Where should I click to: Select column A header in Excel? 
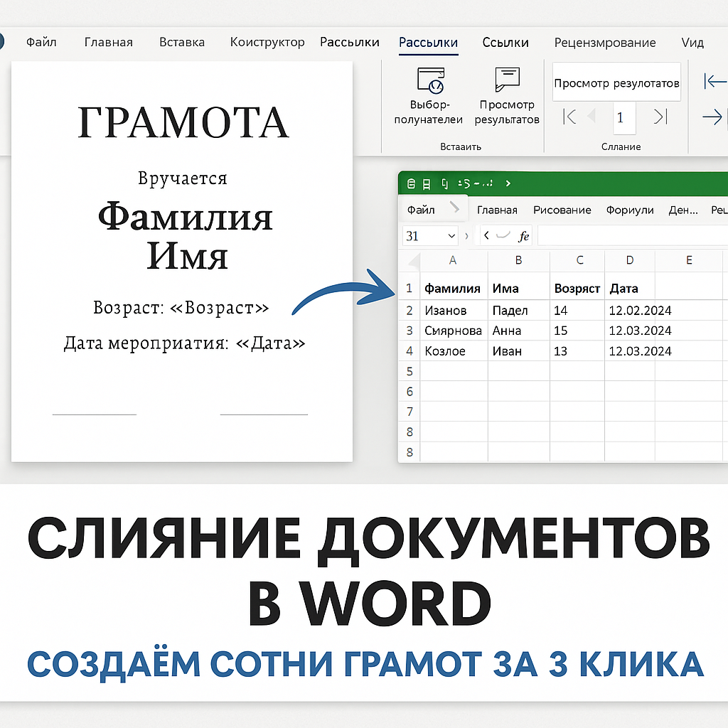[x=453, y=260]
